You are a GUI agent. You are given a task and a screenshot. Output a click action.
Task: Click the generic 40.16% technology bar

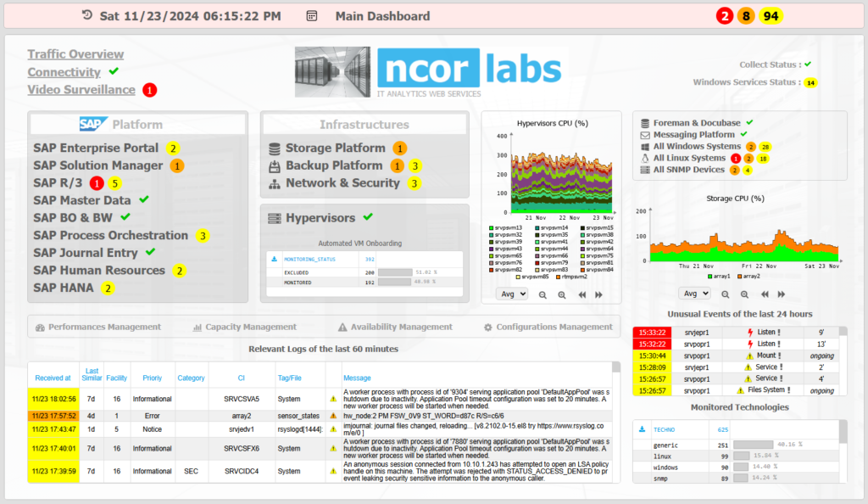point(754,445)
